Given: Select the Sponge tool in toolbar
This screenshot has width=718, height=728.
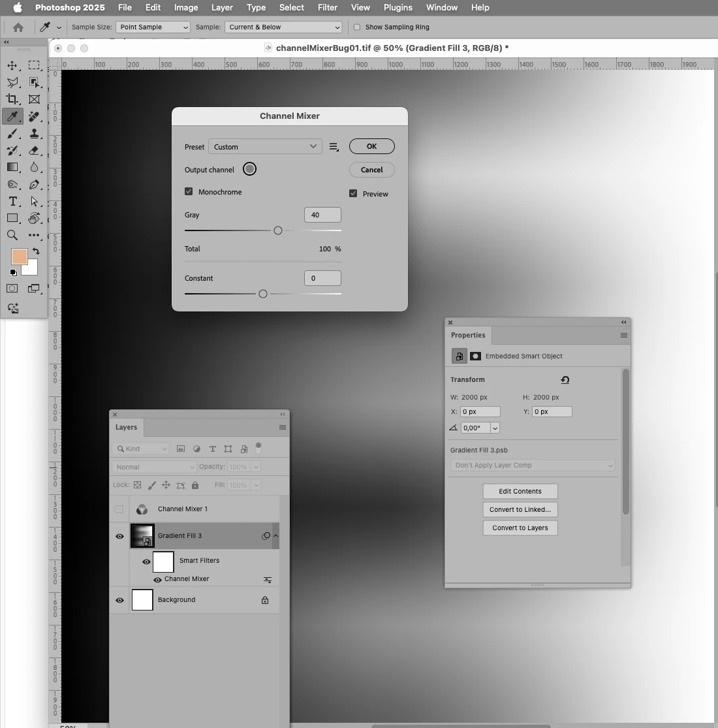Looking at the screenshot, I should 12,184.
